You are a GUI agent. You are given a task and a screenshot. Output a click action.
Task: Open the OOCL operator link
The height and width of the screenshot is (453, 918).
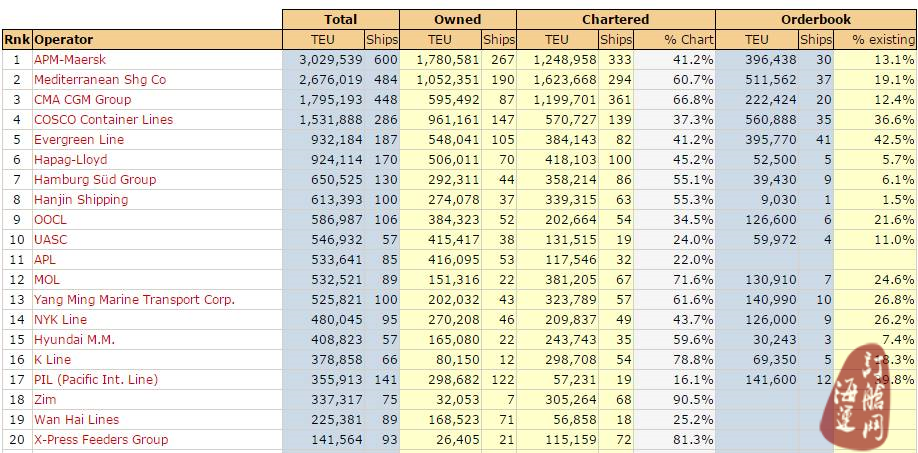click(50, 219)
